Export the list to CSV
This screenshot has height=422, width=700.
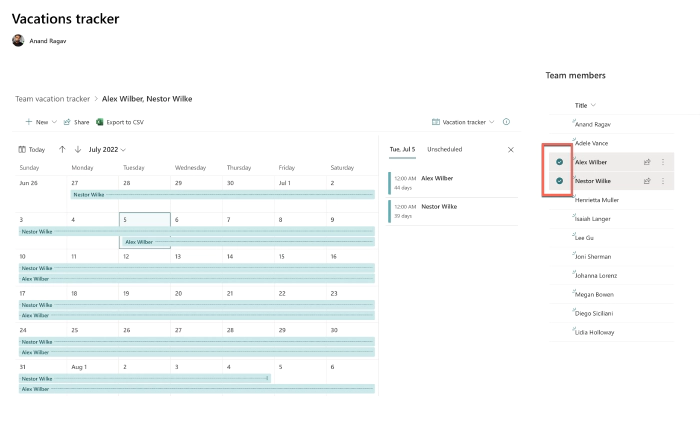pyautogui.click(x=120, y=122)
